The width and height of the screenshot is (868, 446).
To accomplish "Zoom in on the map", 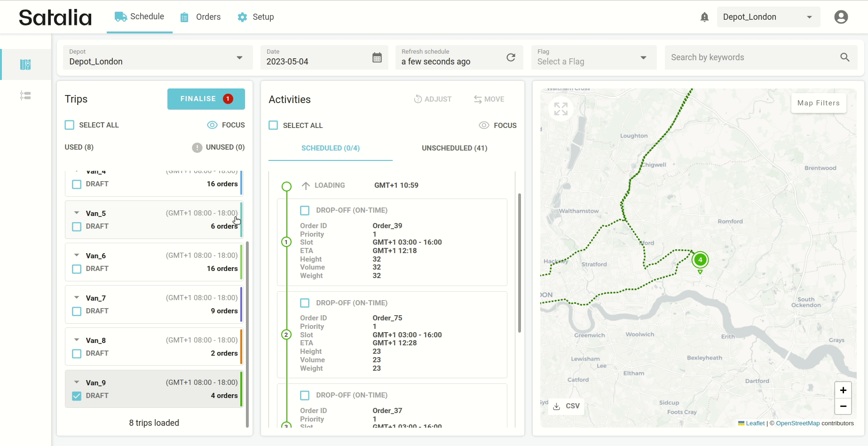I will tap(843, 390).
